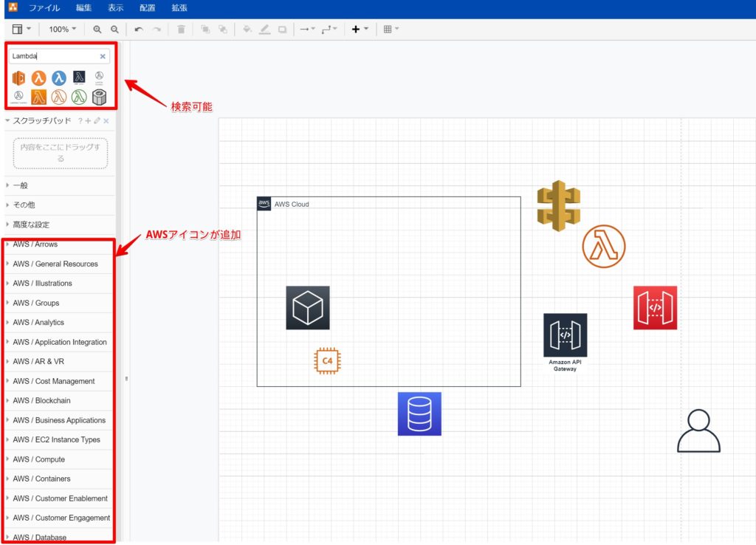Select the orange 3D Lambda block result
This screenshot has height=545, width=756.
pyautogui.click(x=18, y=78)
